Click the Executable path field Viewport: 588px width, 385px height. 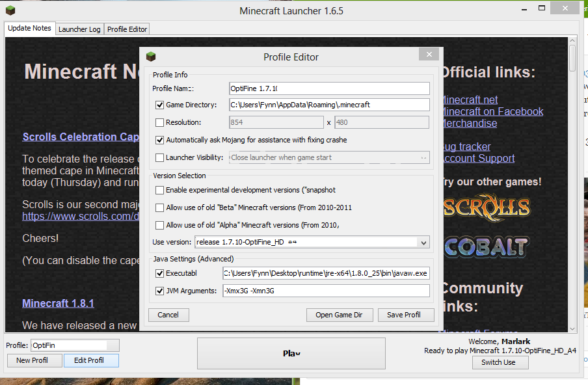pyautogui.click(x=326, y=273)
